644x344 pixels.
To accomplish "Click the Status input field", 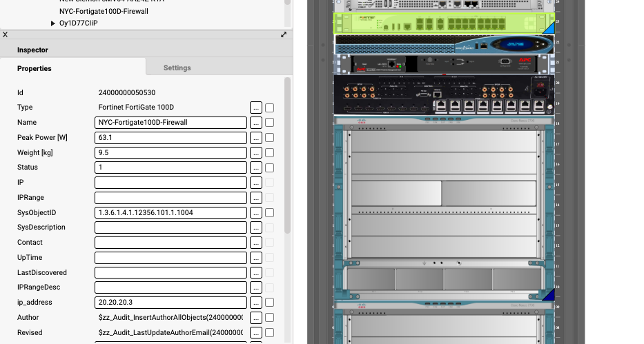I will (170, 168).
